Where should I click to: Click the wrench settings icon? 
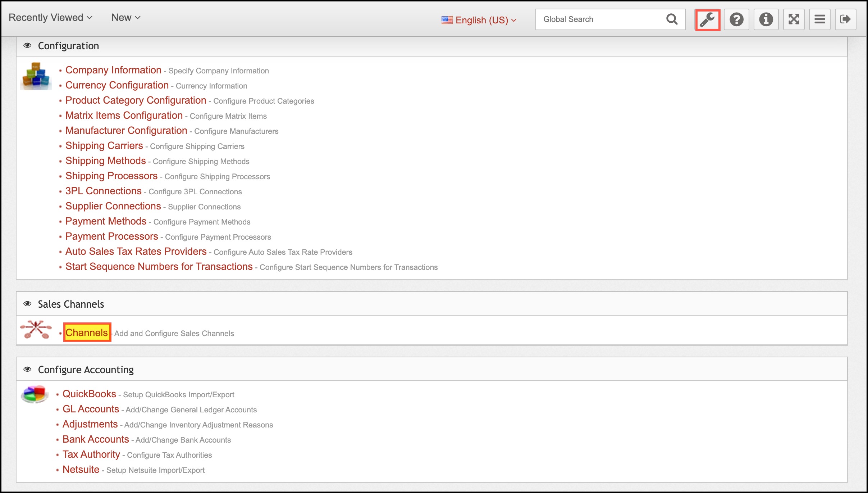point(707,20)
